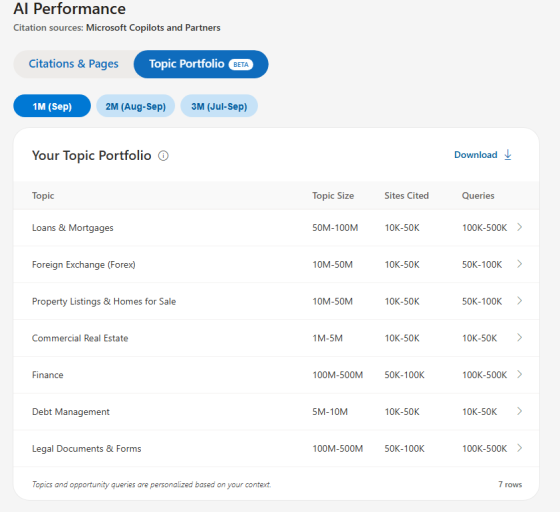Image resolution: width=560 pixels, height=512 pixels.
Task: Open the Commercial Real Estate topic
Action: click(x=80, y=338)
